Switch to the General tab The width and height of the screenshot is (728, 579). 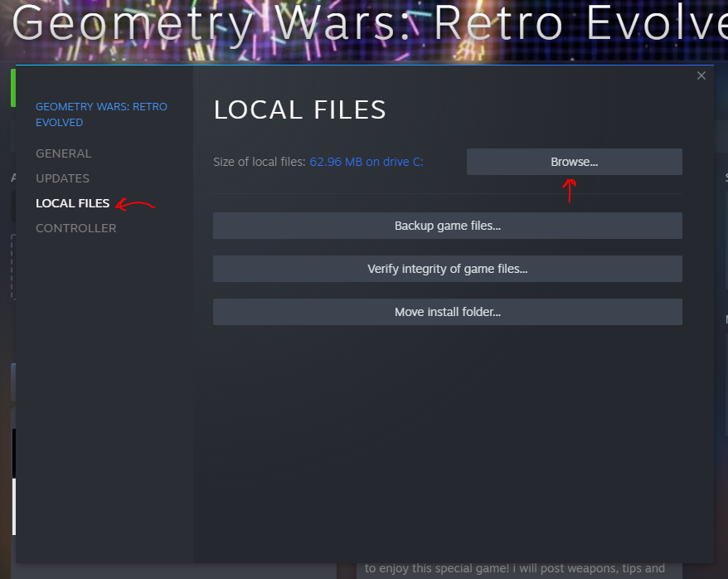point(64,153)
